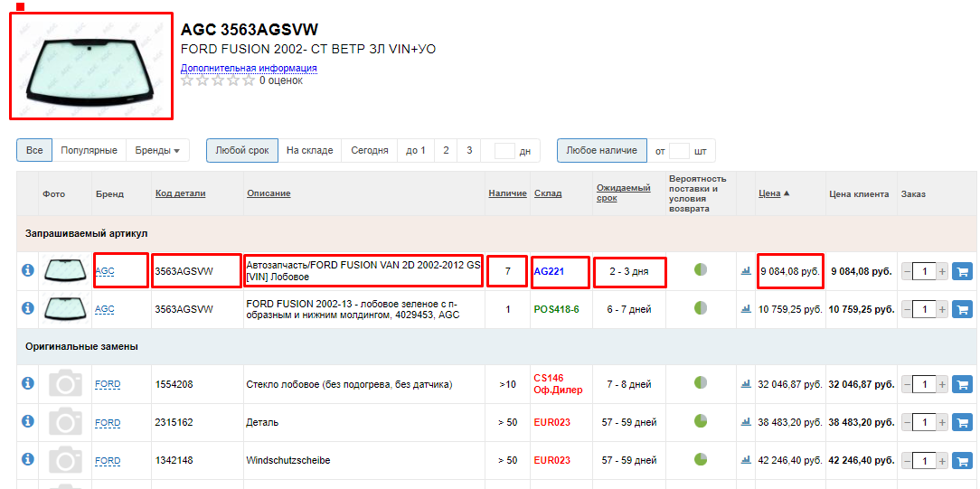
Task: Sort by Описание column
Action: (x=269, y=193)
